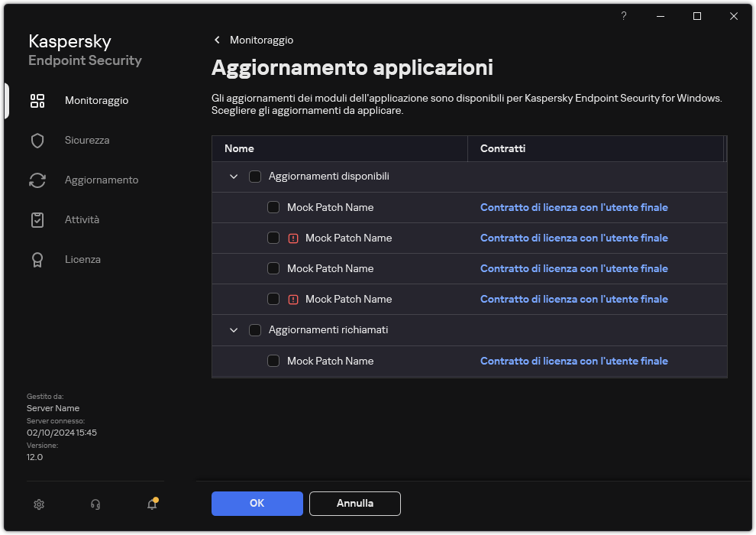Dismiss dialog with the Annulla button
This screenshot has height=535, width=756.
[354, 504]
